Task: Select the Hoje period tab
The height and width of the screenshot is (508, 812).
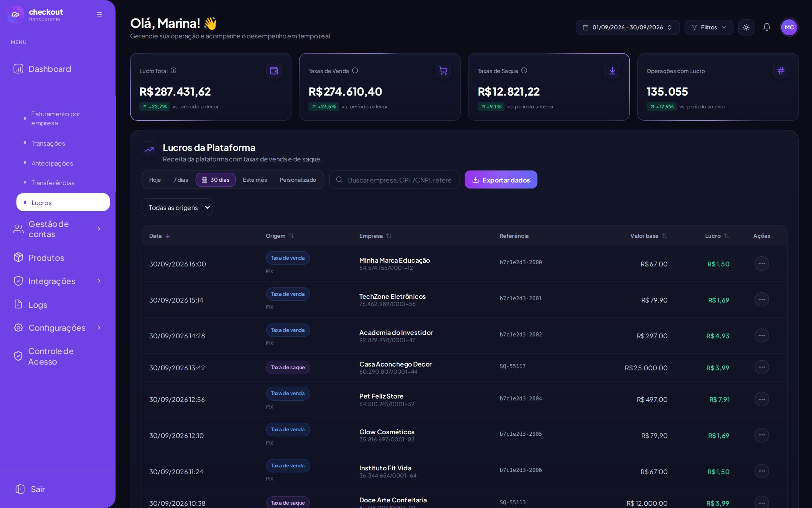Action: [x=155, y=180]
